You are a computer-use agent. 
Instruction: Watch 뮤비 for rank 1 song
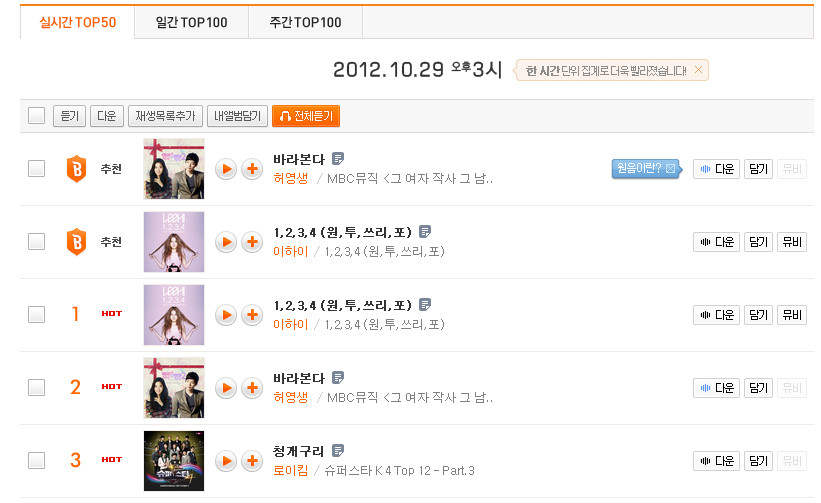[792, 315]
